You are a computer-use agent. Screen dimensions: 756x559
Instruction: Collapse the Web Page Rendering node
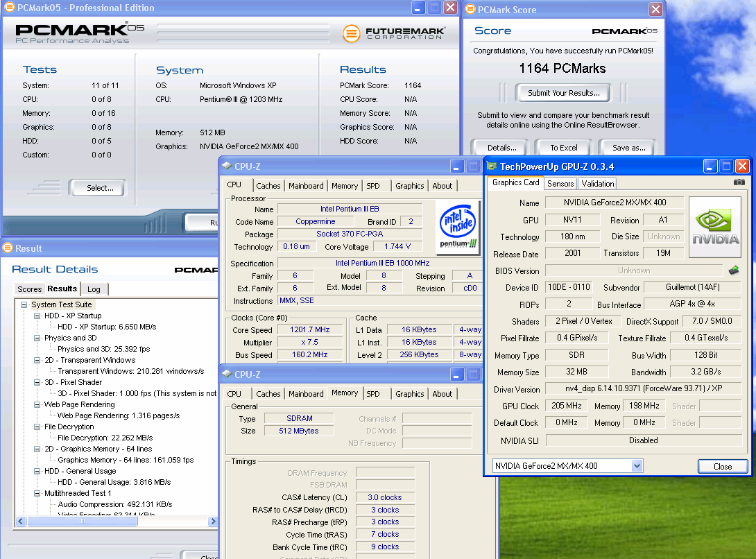37,404
